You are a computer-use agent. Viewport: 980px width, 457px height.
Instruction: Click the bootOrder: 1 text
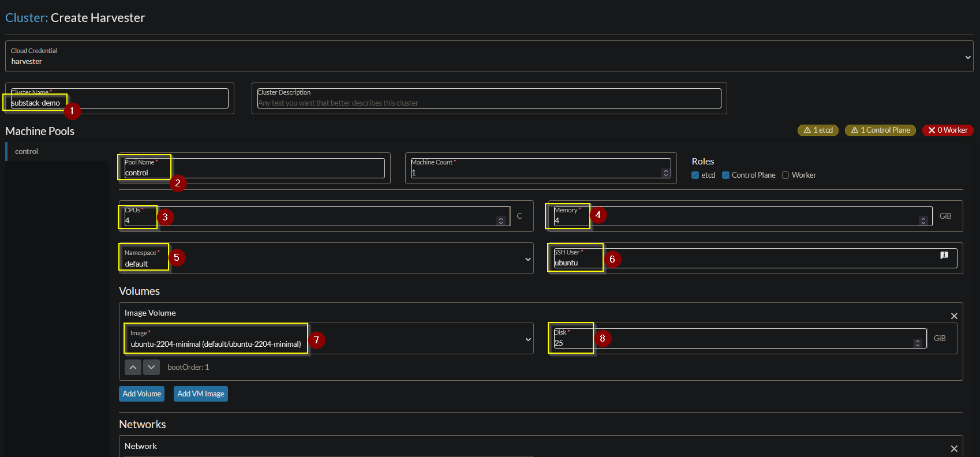pos(188,368)
